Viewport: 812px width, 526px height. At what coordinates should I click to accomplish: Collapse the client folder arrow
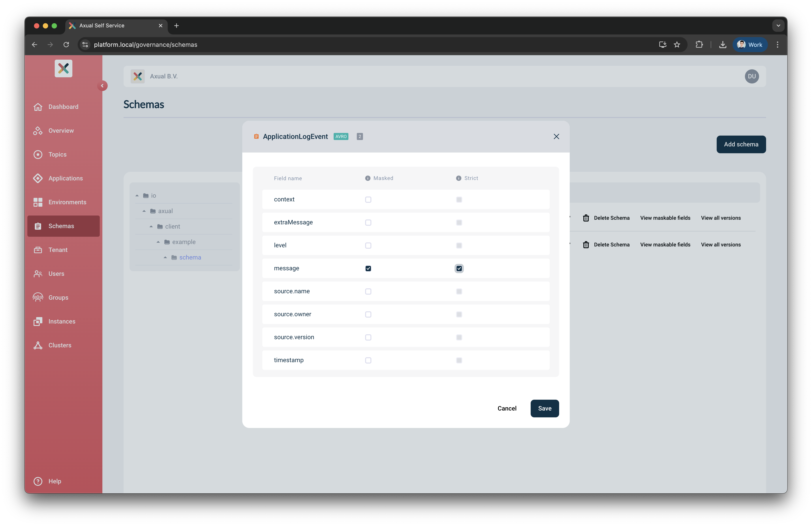tap(151, 227)
